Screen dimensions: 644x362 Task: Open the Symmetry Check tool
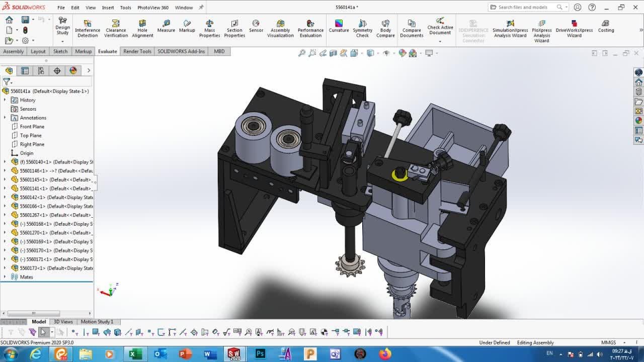[362, 29]
